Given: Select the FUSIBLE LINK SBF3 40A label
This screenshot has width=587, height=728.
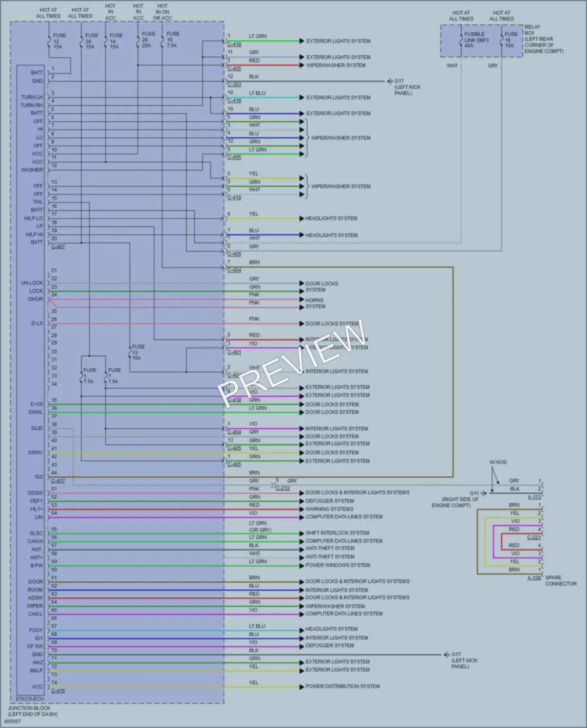Looking at the screenshot, I should [476, 40].
